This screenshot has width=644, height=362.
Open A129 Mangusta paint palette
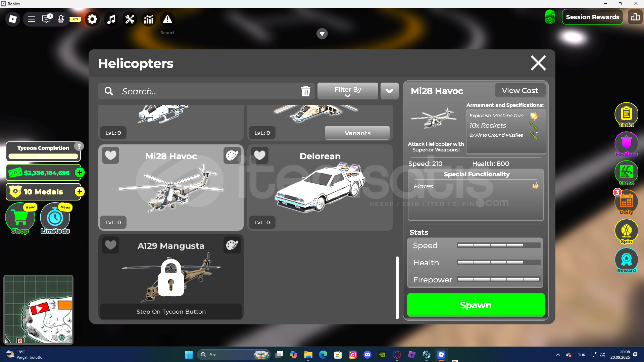232,245
